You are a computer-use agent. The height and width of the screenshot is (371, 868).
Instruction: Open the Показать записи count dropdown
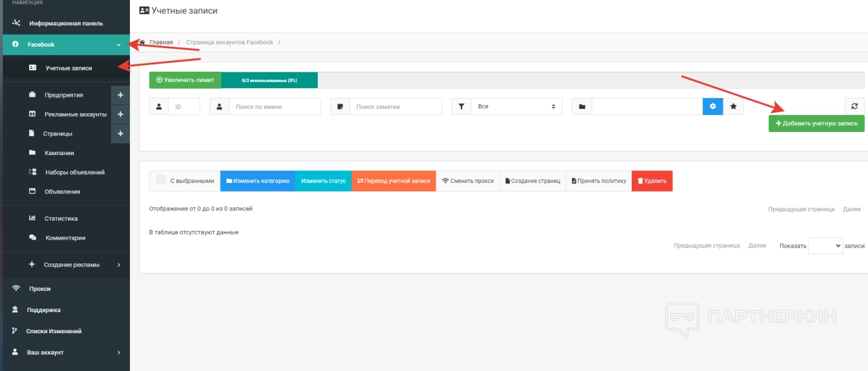(825, 245)
